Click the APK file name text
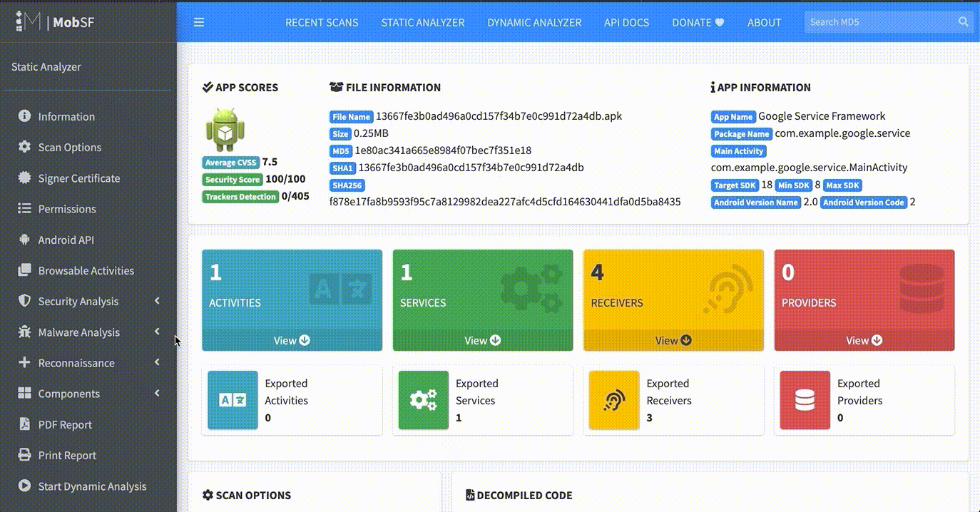Image resolution: width=980 pixels, height=512 pixels. (x=499, y=116)
